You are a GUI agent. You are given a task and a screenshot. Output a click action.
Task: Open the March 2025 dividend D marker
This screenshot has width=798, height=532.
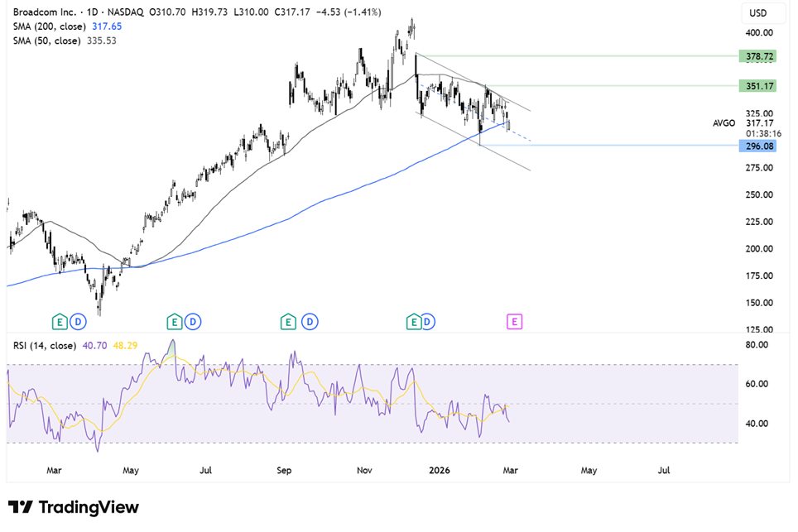tap(79, 322)
